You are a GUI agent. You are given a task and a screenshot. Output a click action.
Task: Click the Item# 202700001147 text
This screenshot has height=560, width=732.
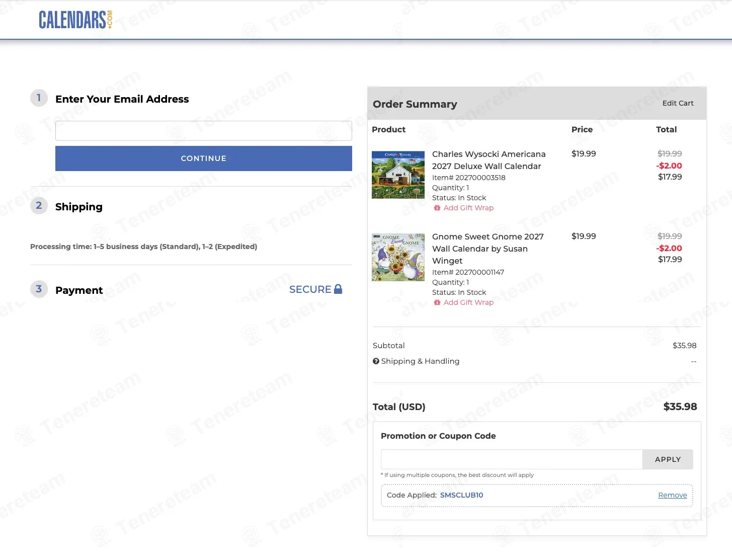[468, 272]
